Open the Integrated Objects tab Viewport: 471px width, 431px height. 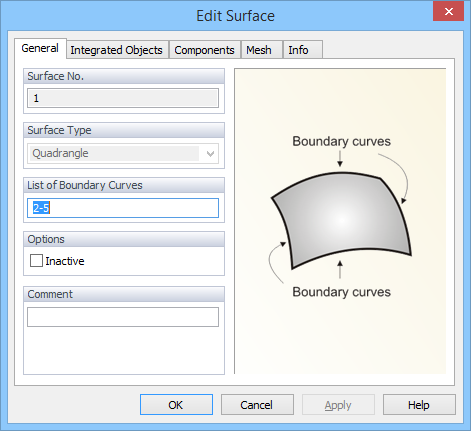pyautogui.click(x=117, y=50)
